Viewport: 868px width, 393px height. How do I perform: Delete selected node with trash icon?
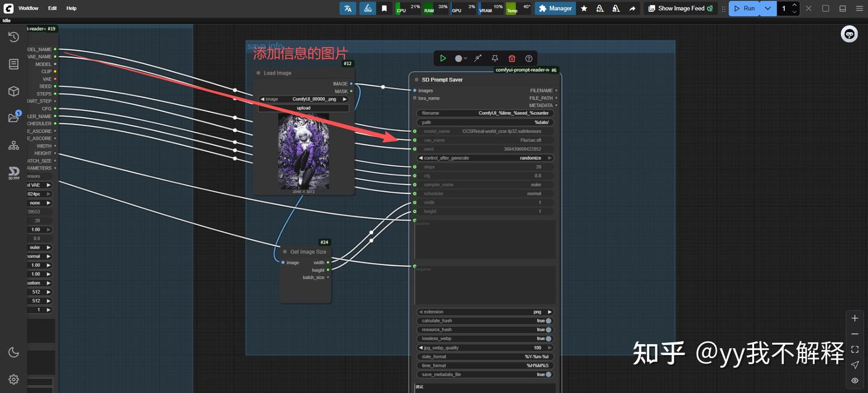pos(512,58)
